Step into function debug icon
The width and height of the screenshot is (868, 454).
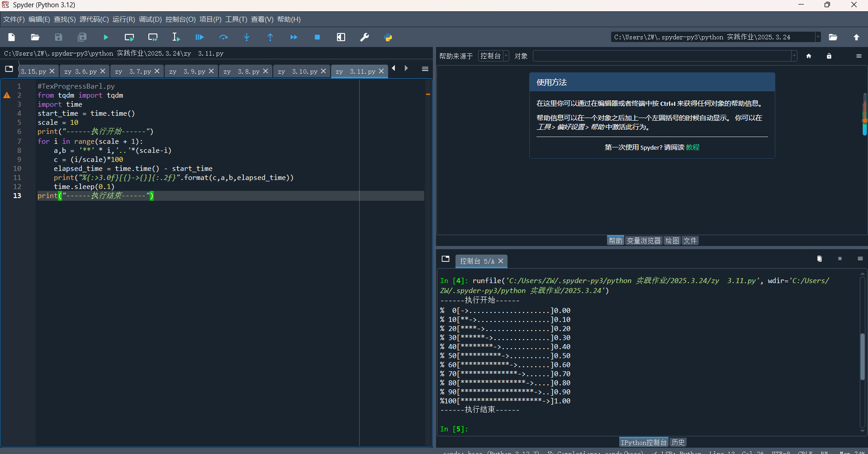(247, 37)
